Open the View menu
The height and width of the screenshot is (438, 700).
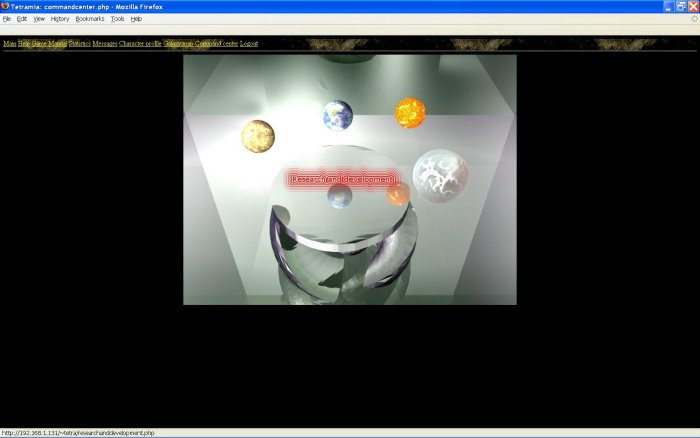pos(39,19)
